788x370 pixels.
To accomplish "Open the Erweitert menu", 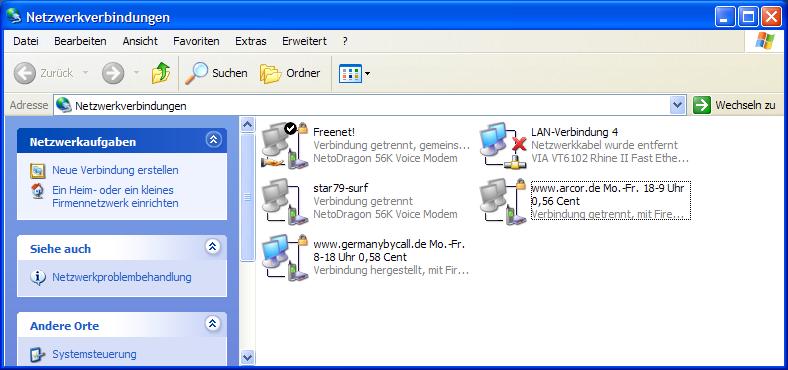I will pyautogui.click(x=305, y=41).
